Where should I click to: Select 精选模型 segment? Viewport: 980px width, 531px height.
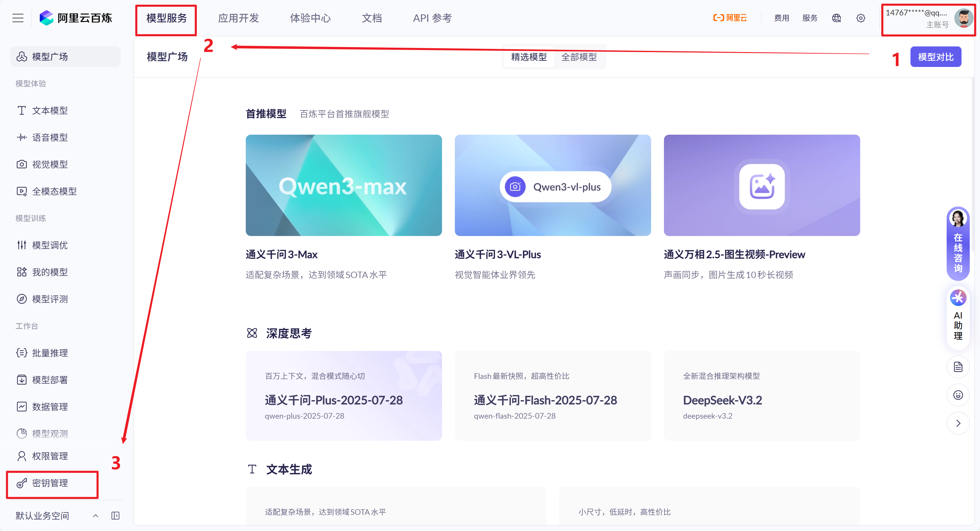[x=529, y=57]
